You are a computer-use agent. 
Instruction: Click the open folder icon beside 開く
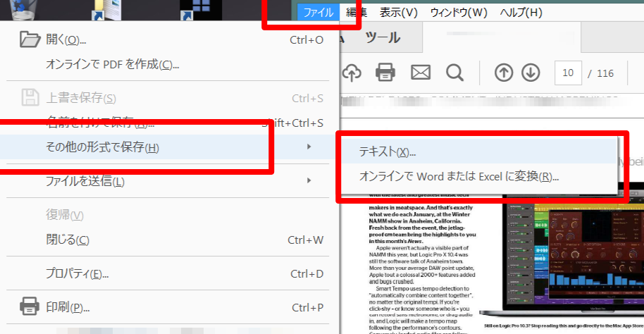(30, 39)
